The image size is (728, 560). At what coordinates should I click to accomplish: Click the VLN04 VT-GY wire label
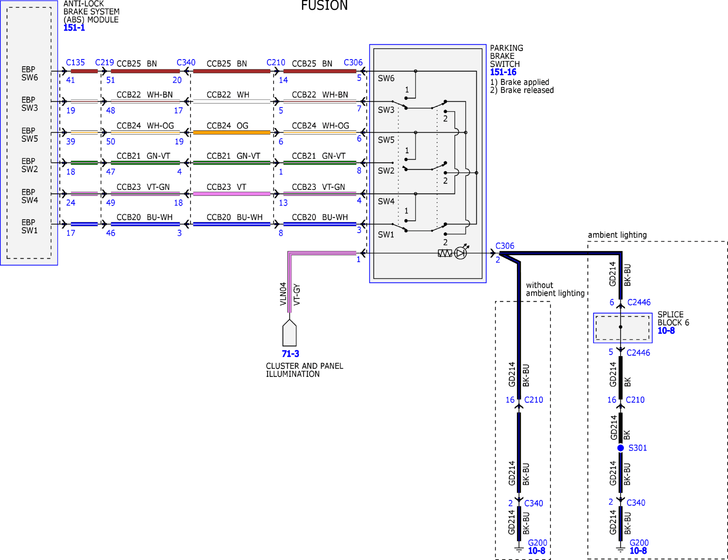point(289,294)
